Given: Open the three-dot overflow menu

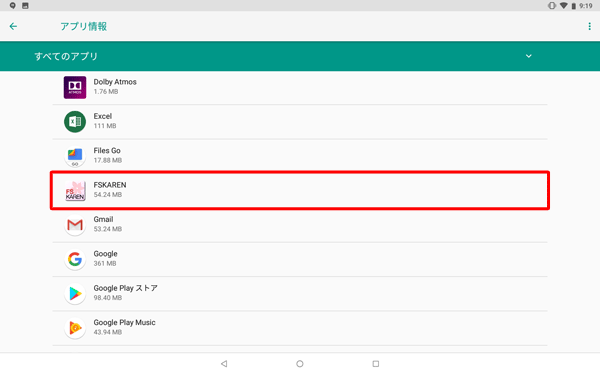Looking at the screenshot, I should pyautogui.click(x=589, y=26).
